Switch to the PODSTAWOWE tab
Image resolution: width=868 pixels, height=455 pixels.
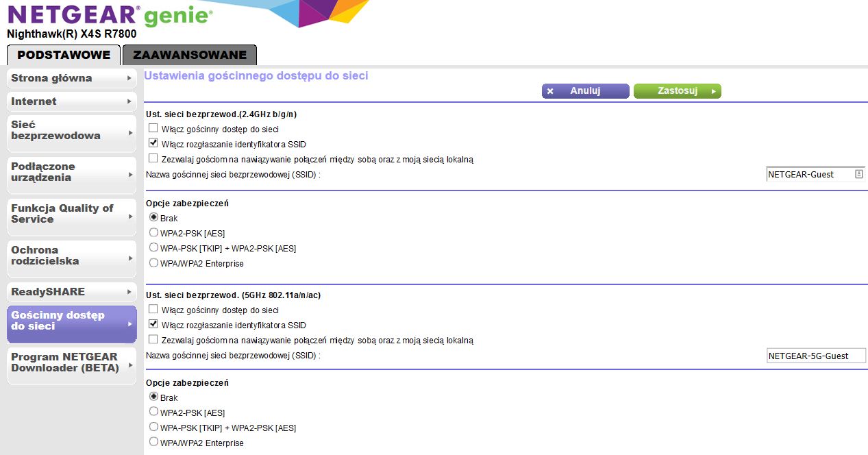click(64, 55)
